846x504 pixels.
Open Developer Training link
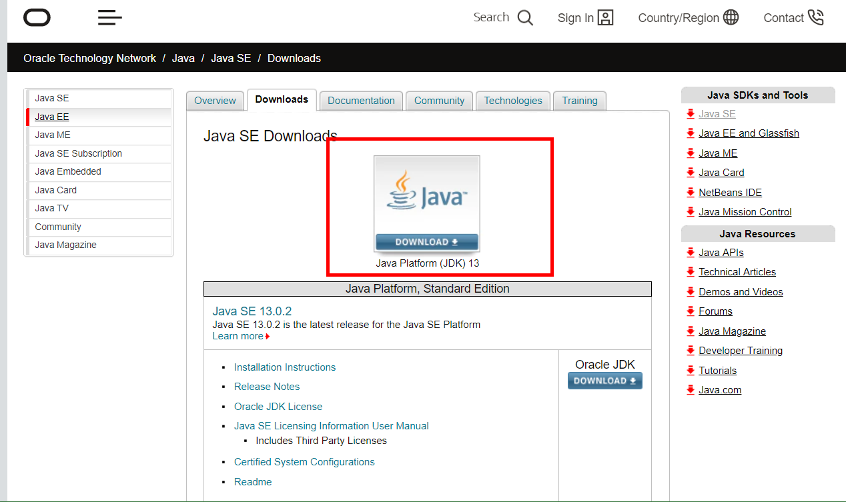[741, 351]
